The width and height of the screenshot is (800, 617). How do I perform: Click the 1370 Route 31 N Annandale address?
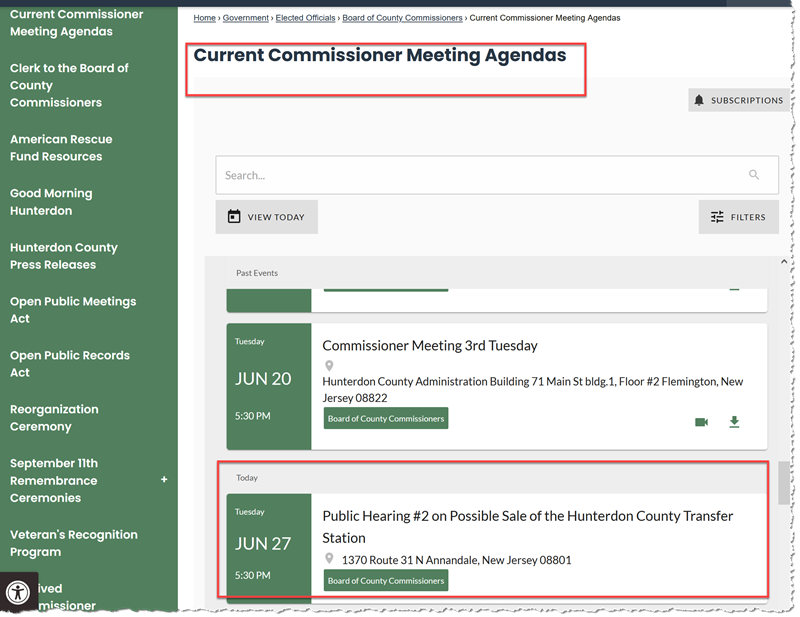pyautogui.click(x=457, y=560)
